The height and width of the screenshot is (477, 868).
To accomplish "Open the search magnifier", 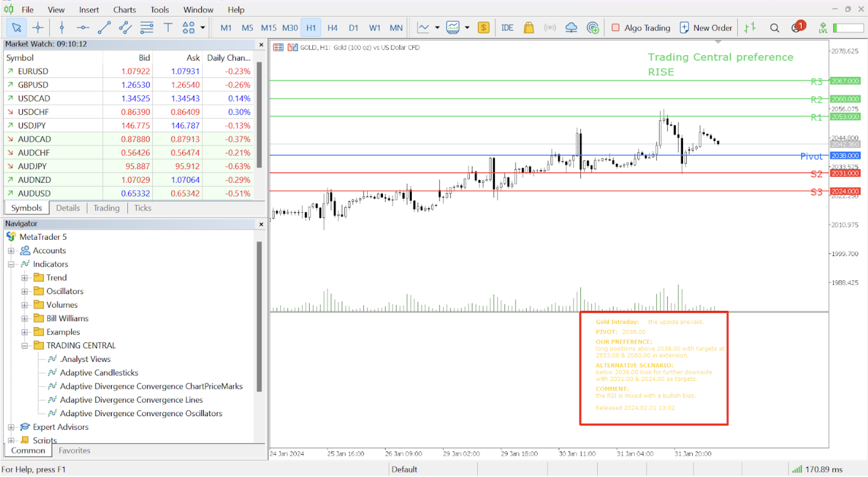I will pos(775,28).
